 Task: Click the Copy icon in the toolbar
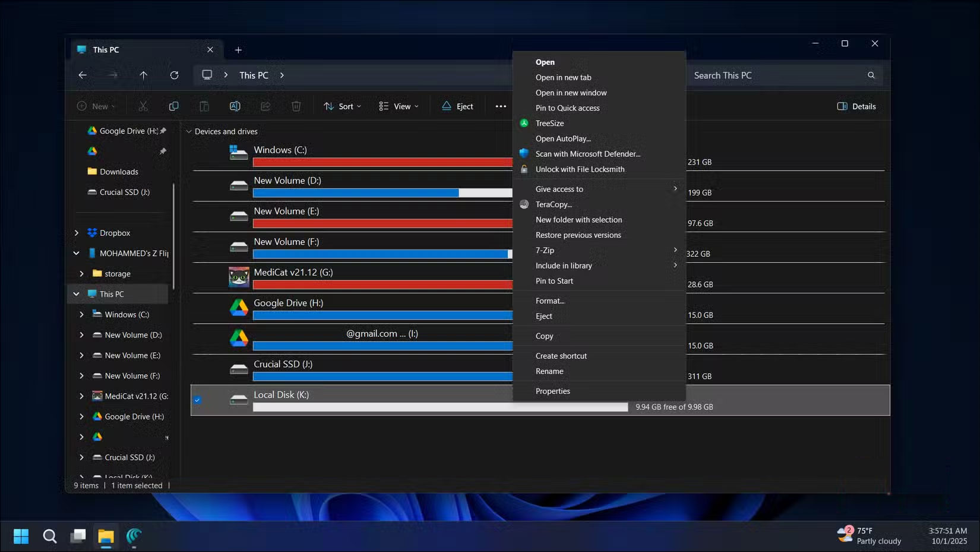click(x=173, y=106)
